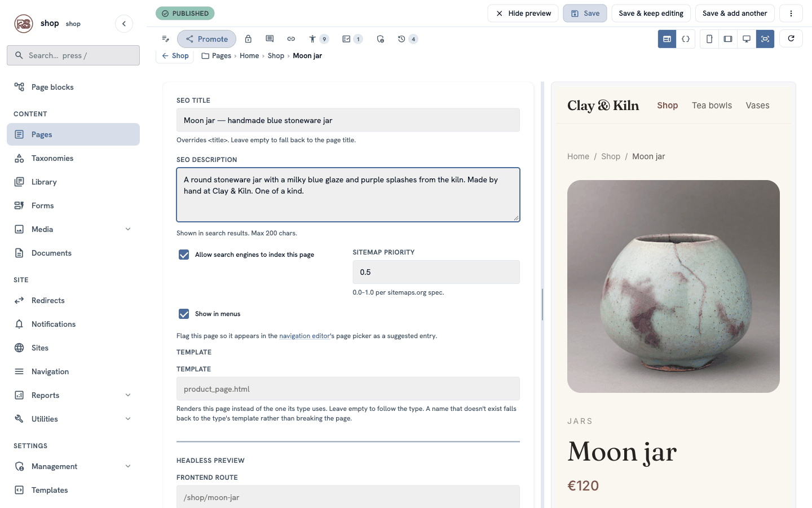Open the shield permissions icon in toolbar

pyautogui.click(x=381, y=39)
